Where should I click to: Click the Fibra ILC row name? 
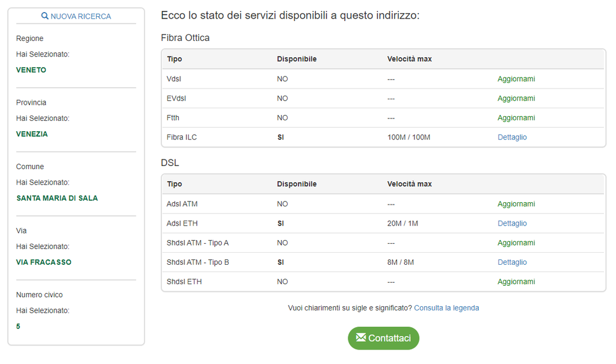click(182, 137)
